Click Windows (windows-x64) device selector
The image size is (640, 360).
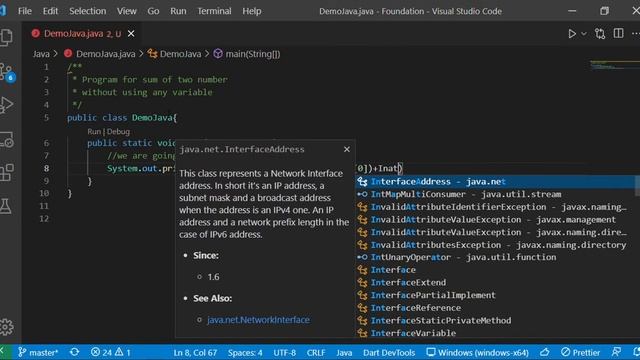(478, 352)
